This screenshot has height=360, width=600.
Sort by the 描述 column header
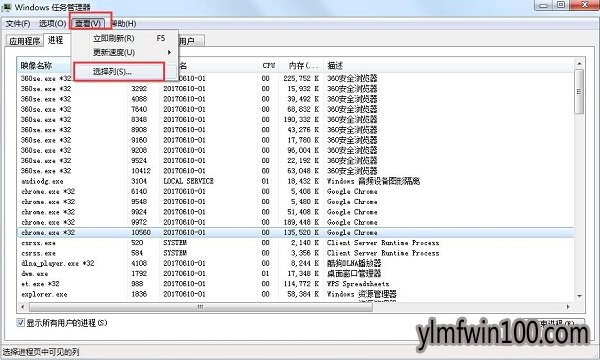pos(448,65)
